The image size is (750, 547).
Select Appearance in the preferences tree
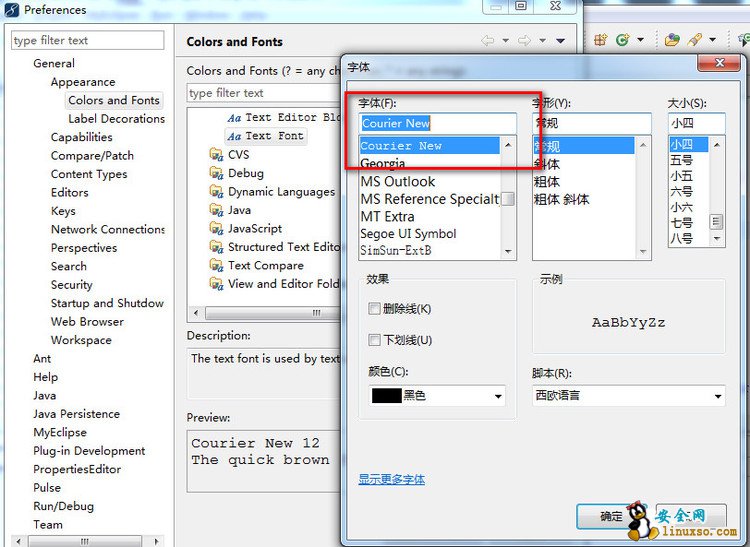point(83,82)
